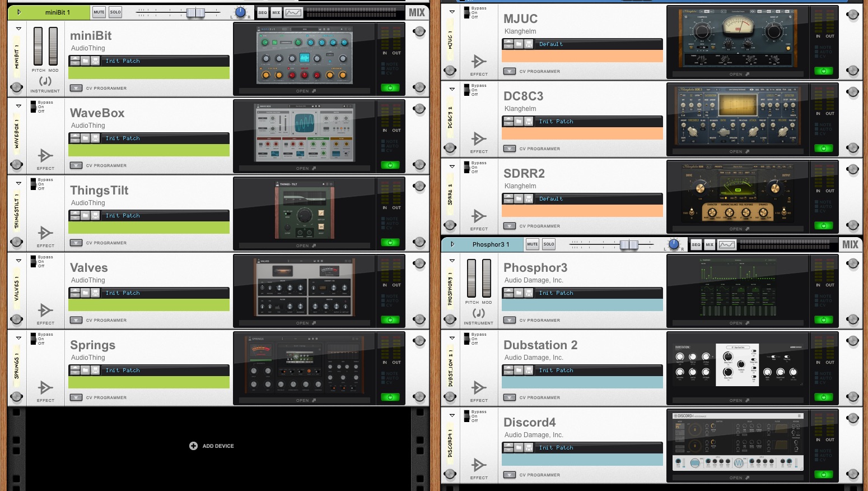
Task: Click the WaveBox plugin thumbnail
Action: coord(305,132)
